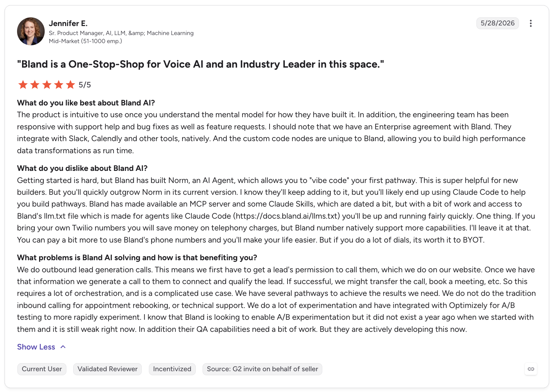Viewport: 554px width, 392px height.
Task: Click the third rating star
Action: (47, 84)
